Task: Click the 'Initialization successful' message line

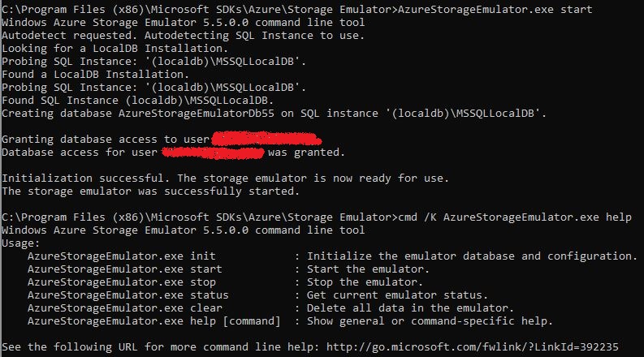Action: point(225,178)
